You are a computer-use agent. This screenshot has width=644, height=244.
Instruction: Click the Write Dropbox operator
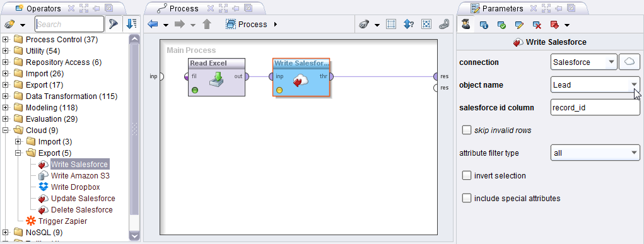tap(75, 187)
